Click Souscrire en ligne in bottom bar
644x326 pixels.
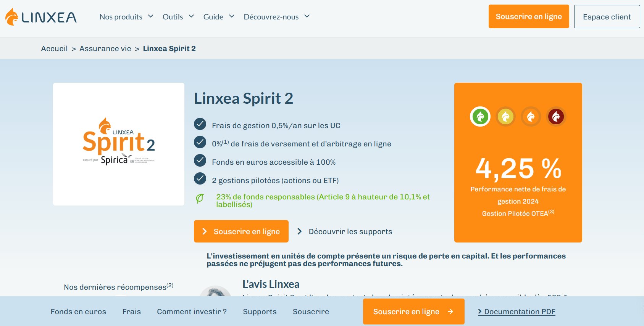tap(414, 312)
